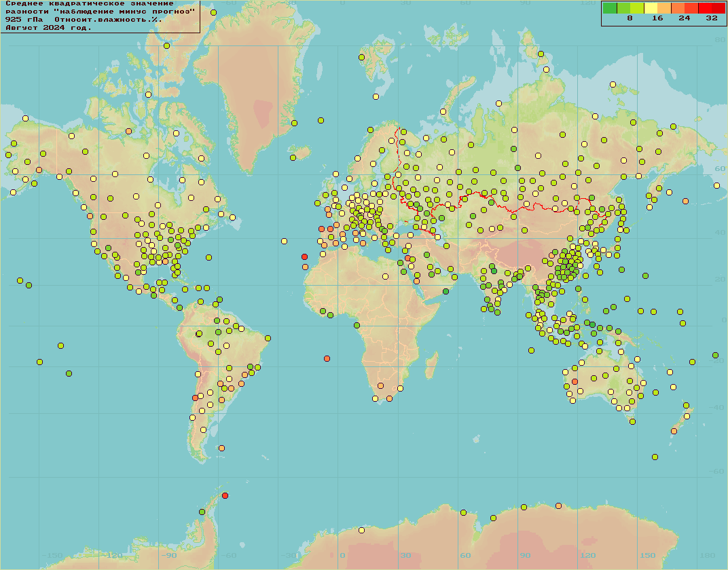Click the legend value label "8"
The width and height of the screenshot is (728, 570).
630,18
